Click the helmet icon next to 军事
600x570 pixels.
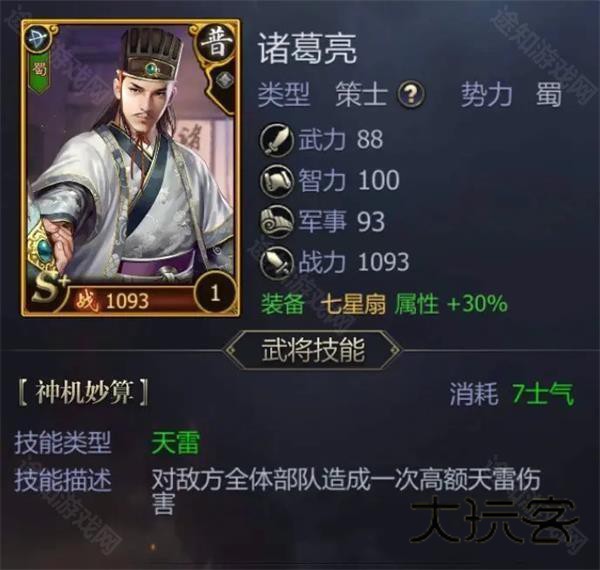coord(277,221)
